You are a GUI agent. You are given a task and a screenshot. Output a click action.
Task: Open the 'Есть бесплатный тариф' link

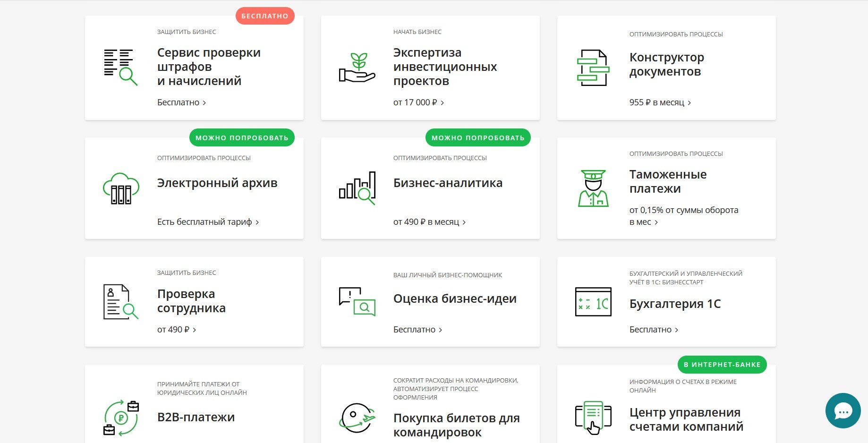[208, 222]
